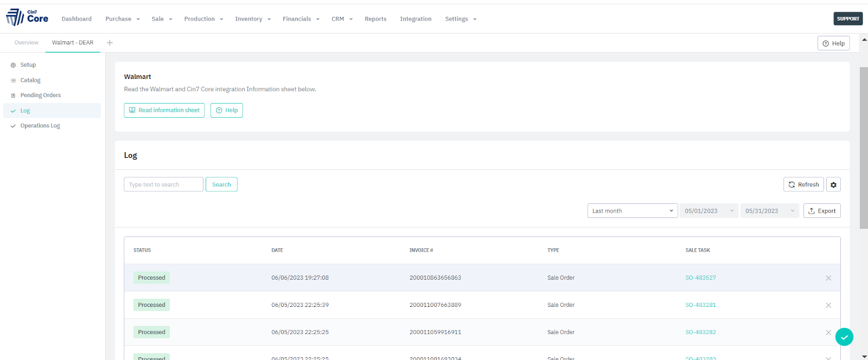
Task: Expand the Inventory menu
Action: [x=252, y=19]
